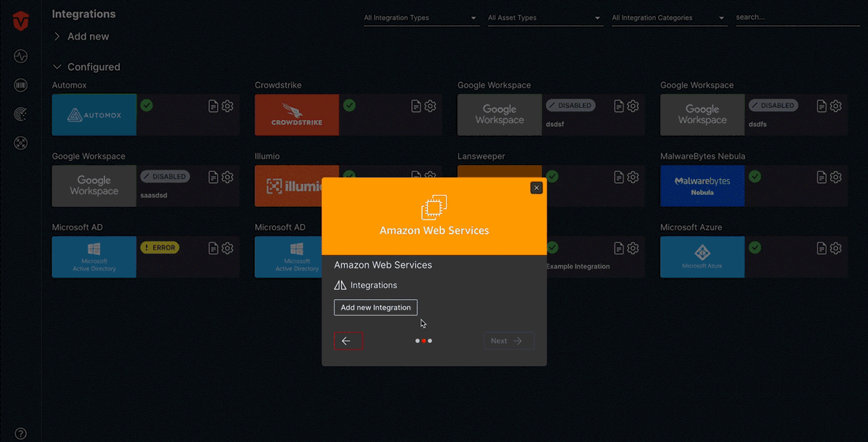Open gear settings on Microsoft AD with ERROR

click(227, 248)
